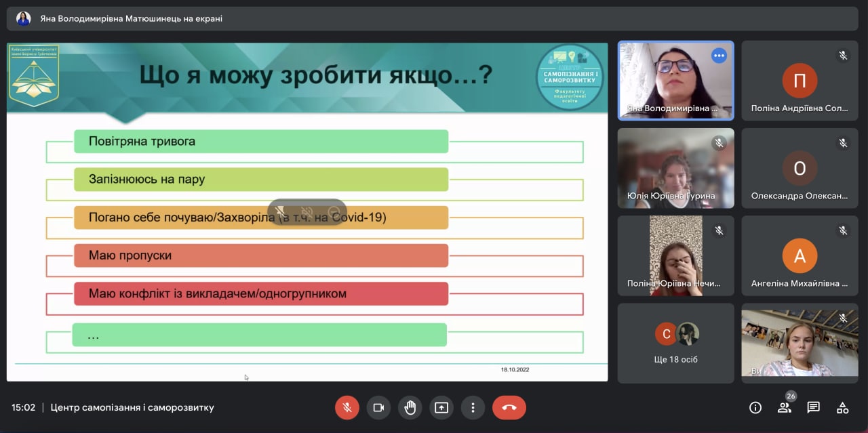Screen dimensions: 868x433
Task: Unmute the microphone in bottom toolbar
Action: click(x=347, y=407)
